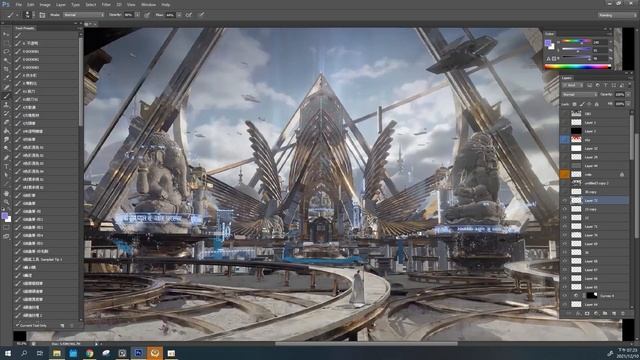Click the hue slider in the Color panel
Image resolution: width=640 pixels, height=360 pixels.
coord(575,42)
